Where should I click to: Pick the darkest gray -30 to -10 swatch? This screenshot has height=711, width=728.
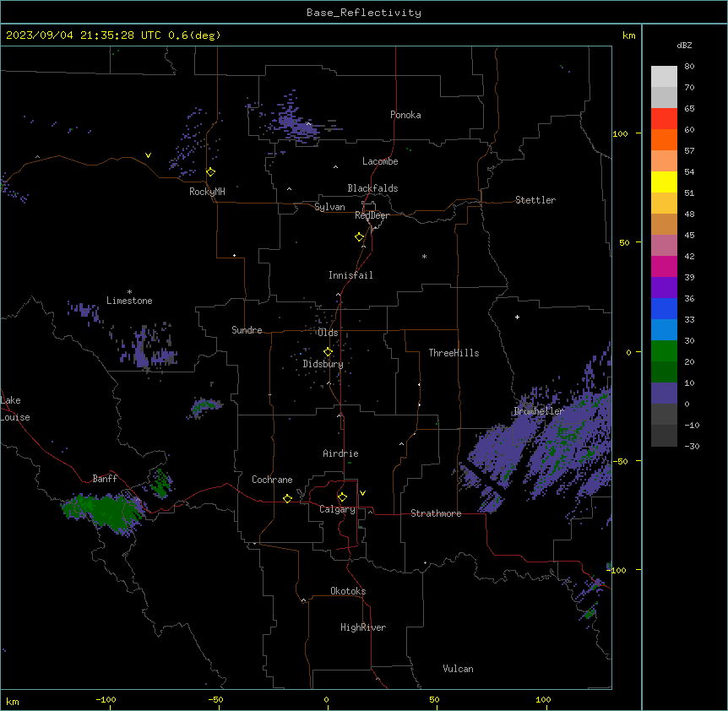point(664,436)
